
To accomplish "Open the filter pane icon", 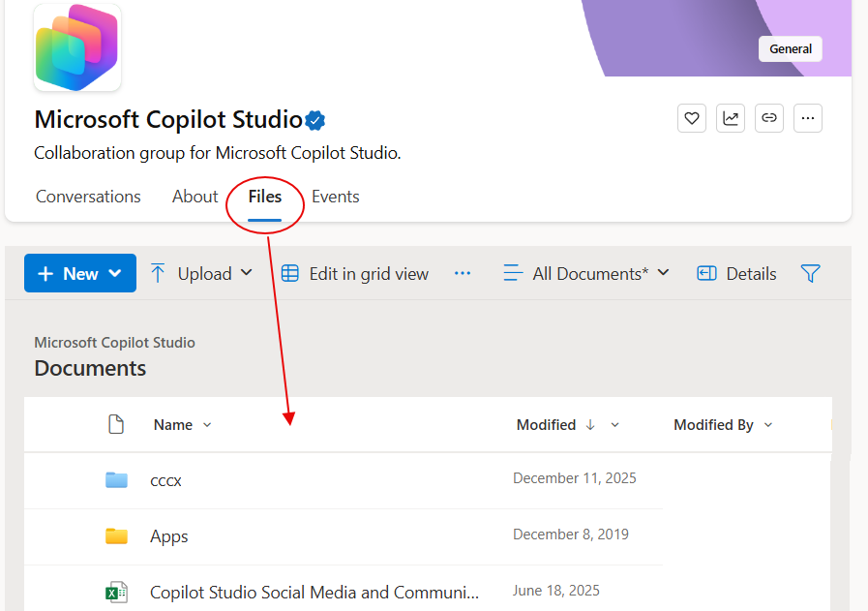I will (x=811, y=273).
